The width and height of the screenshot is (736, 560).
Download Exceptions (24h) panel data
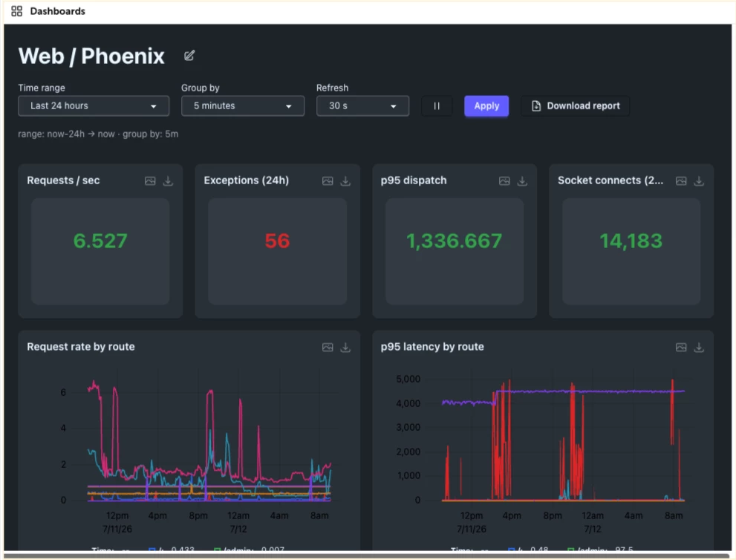345,180
